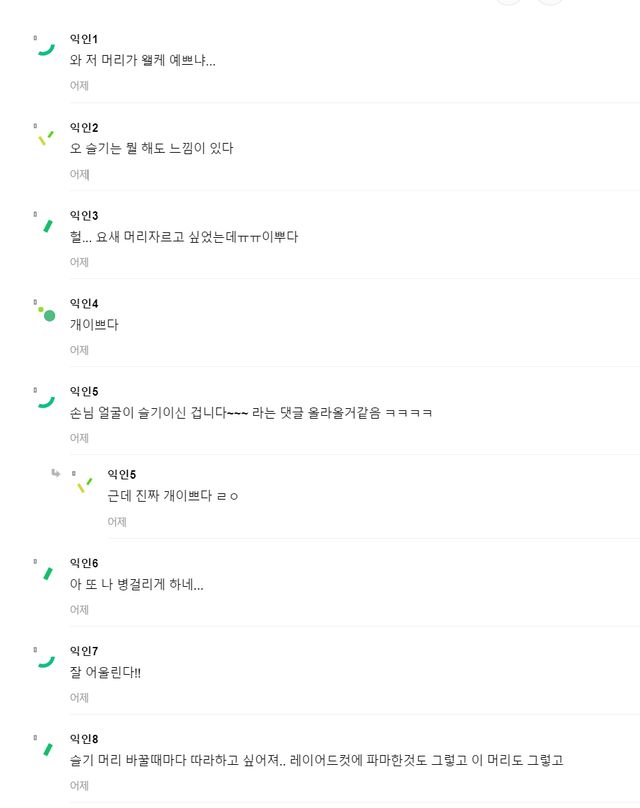This screenshot has height=808, width=640.
Task: Select the avatar beside 익인3's comment
Action: [44, 224]
